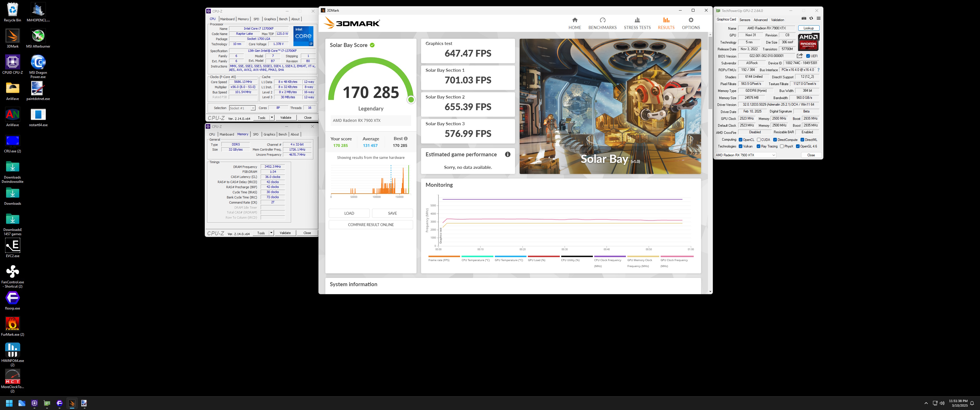Viewport: 980px width, 410px height.
Task: Open File Explorer from the taskbar
Action: coord(22,403)
